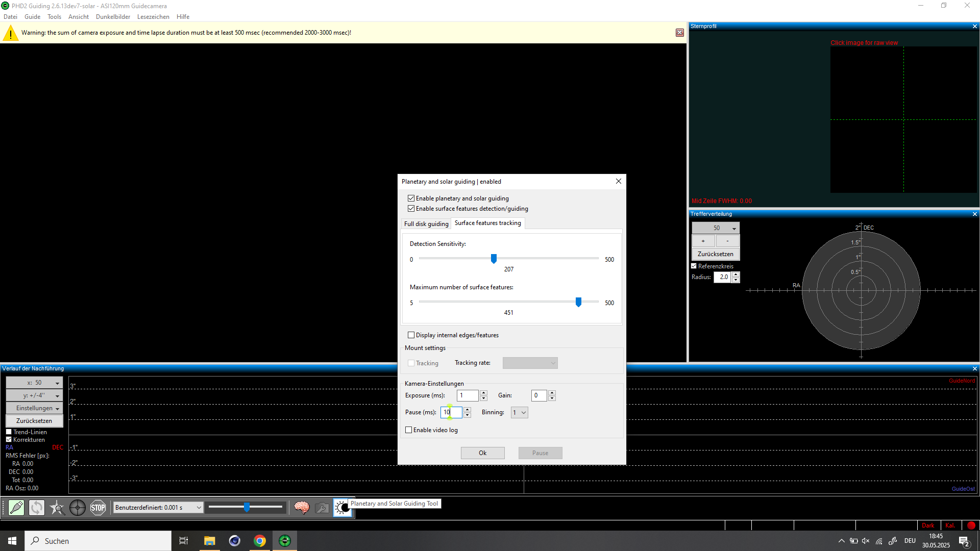980x551 pixels.
Task: Click the auto-select star icon
Action: (x=57, y=508)
